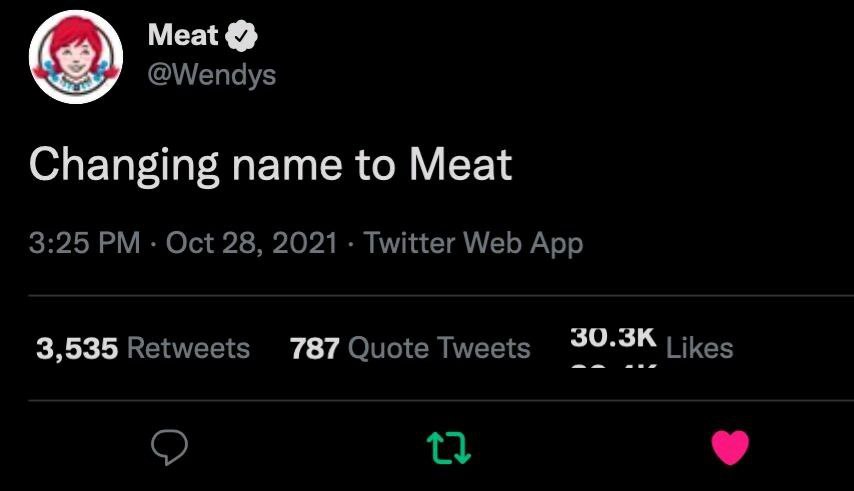
Task: Click the Likes label
Action: click(699, 348)
